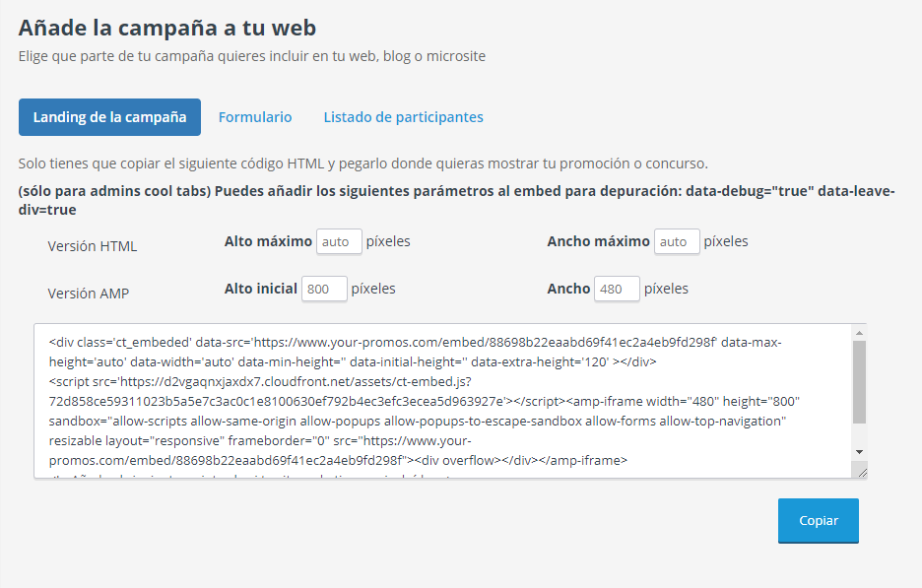This screenshot has width=922, height=588.
Task: Open the Listado de participantes tab
Action: pos(404,117)
